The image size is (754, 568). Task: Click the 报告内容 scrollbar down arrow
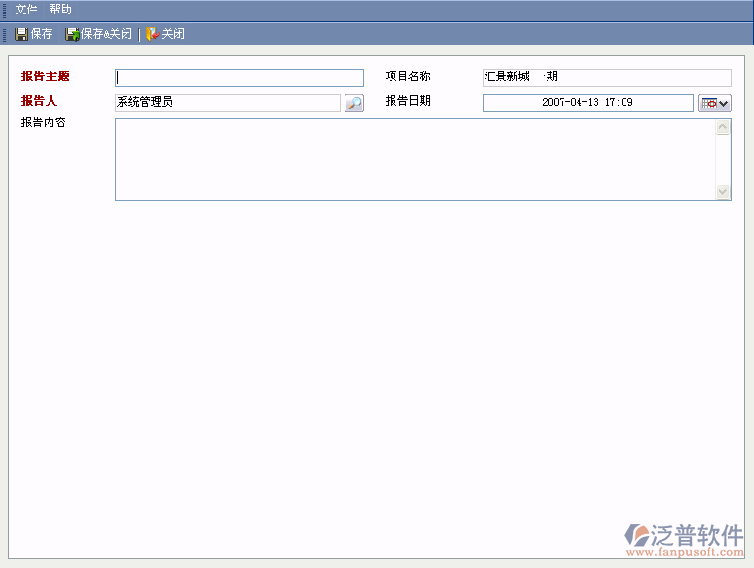(723, 192)
